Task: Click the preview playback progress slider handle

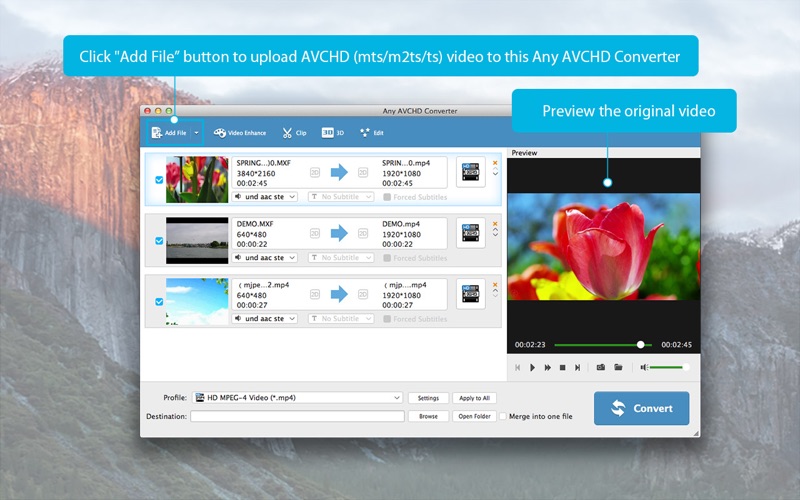Action: [x=641, y=345]
